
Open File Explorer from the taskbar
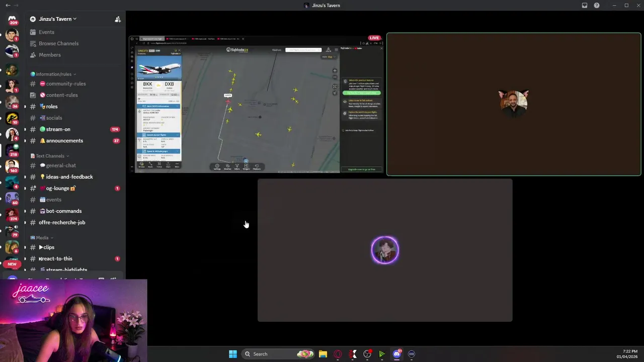coord(323,354)
